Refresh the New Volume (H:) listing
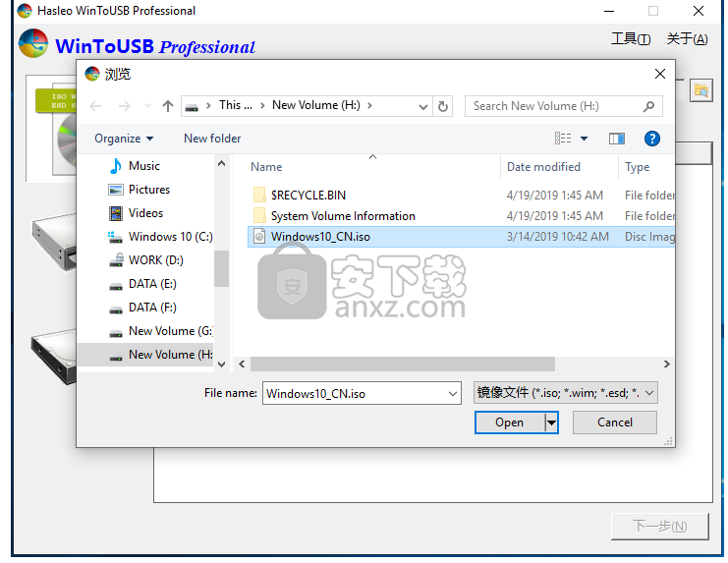This screenshot has width=728, height=563. [x=443, y=106]
